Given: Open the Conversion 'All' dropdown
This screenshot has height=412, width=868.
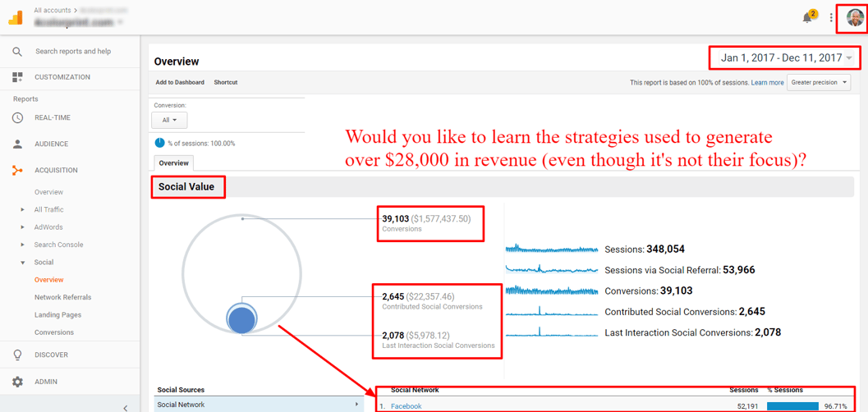Looking at the screenshot, I should pyautogui.click(x=169, y=120).
